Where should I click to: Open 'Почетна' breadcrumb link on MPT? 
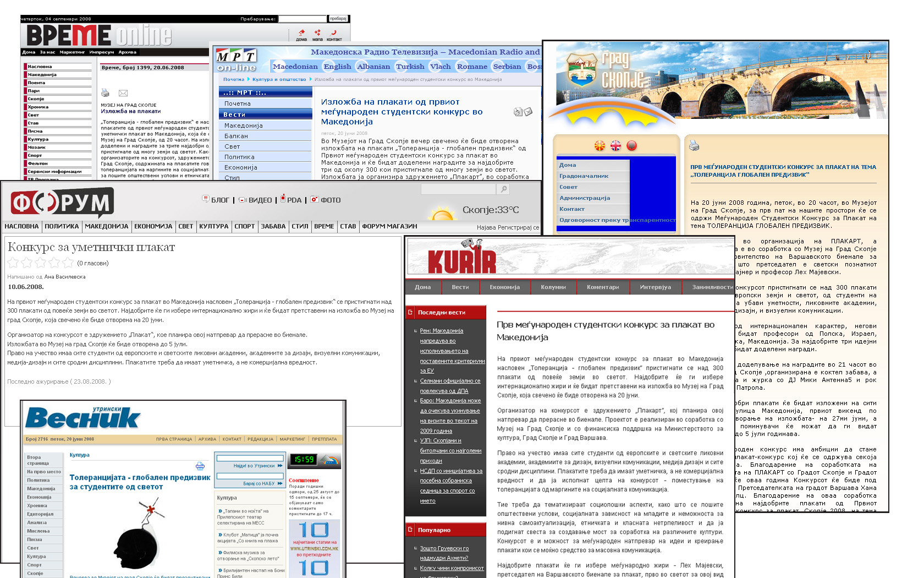[x=234, y=79]
